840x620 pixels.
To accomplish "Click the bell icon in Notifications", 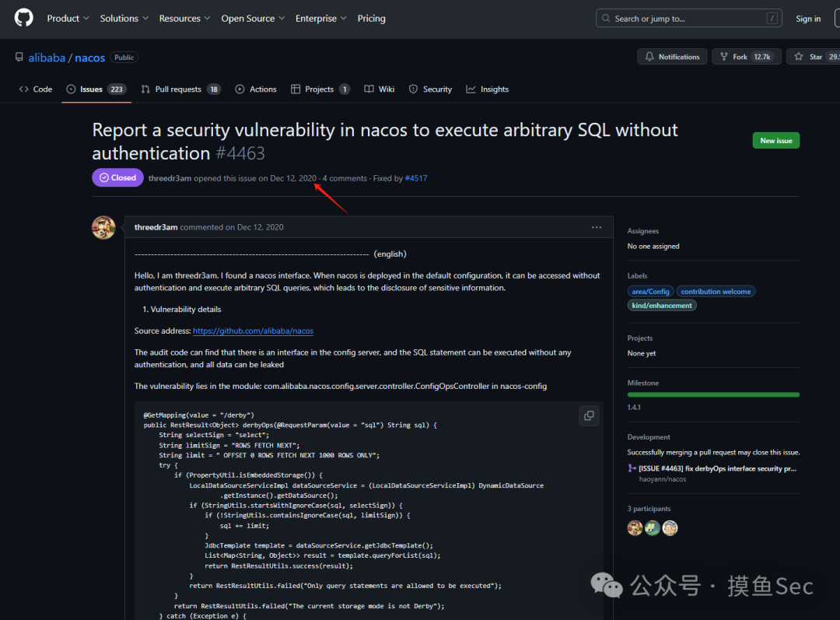I will pyautogui.click(x=649, y=57).
